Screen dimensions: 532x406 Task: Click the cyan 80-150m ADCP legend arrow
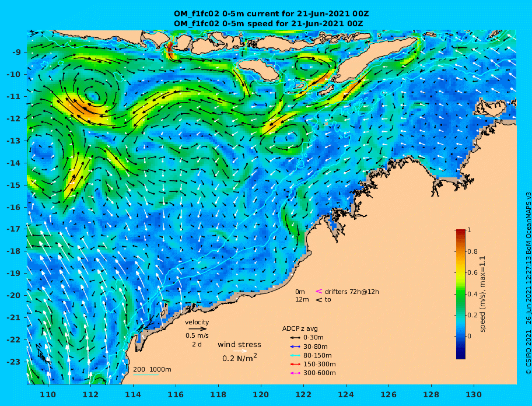pos(295,355)
